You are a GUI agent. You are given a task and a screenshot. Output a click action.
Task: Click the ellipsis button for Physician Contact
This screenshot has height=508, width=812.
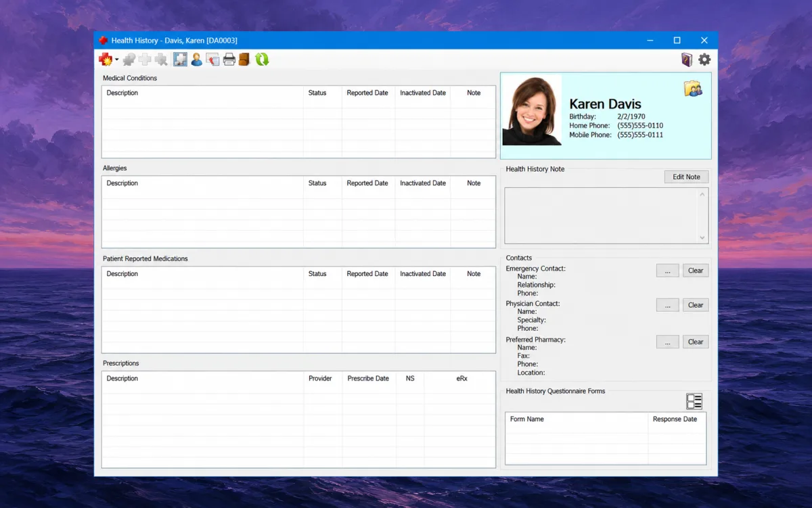pos(667,305)
